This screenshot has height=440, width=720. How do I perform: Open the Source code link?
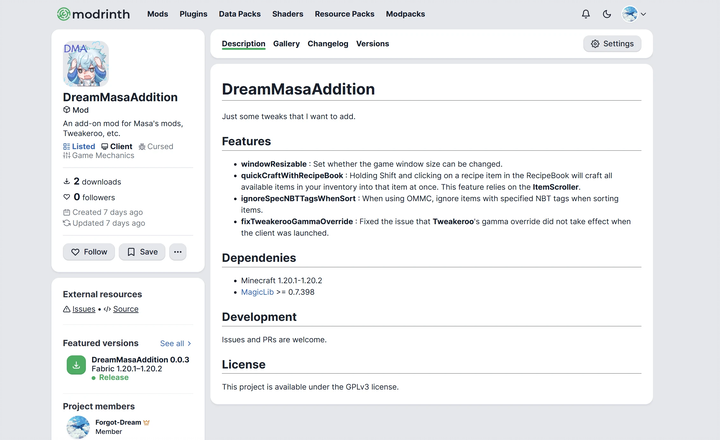coord(125,309)
